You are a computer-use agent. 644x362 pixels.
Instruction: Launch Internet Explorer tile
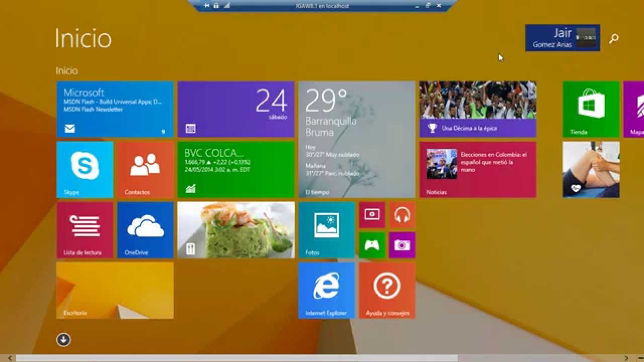[327, 290]
